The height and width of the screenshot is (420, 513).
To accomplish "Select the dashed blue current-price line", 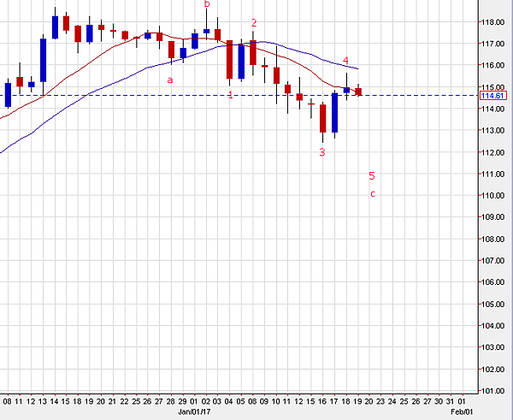I will click(x=239, y=96).
